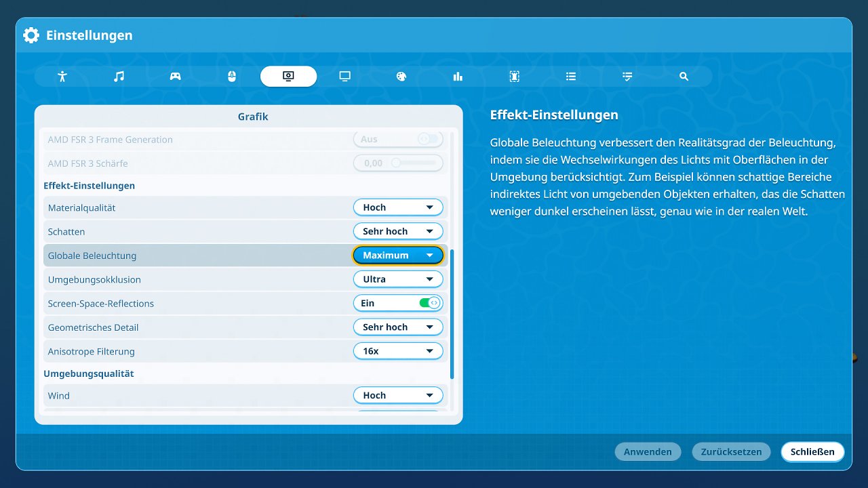This screenshot has height=488, width=868.
Task: Open the accessibility settings tab icon
Action: coord(62,77)
